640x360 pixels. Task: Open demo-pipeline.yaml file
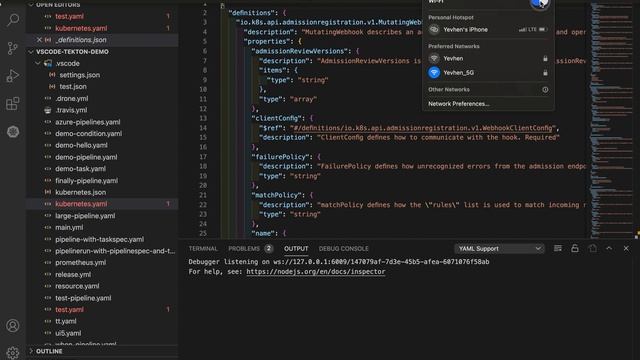pyautogui.click(x=102, y=157)
